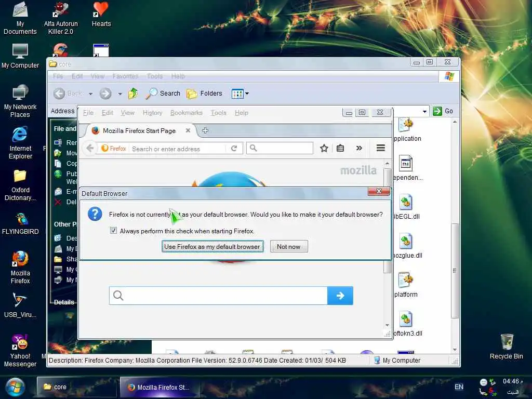Click the Not now button
532x399 pixels.
pos(289,247)
